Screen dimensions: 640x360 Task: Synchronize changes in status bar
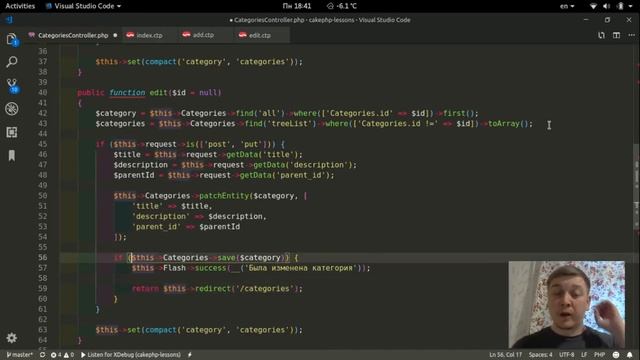pyautogui.click(x=42, y=355)
